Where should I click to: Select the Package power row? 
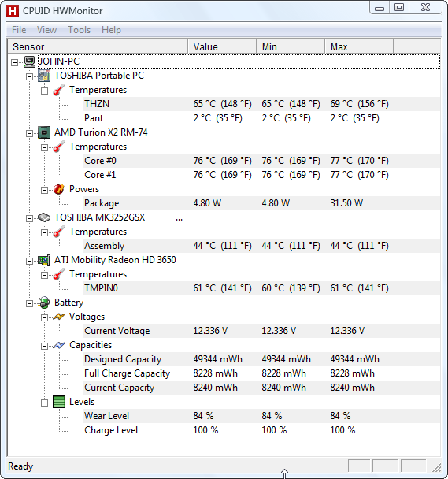261,203
